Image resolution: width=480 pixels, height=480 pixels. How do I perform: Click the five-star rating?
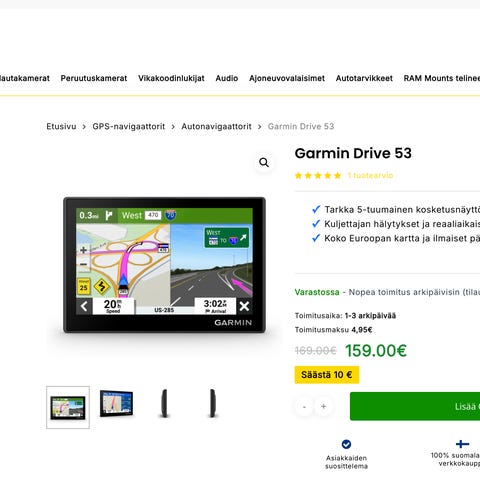(x=318, y=175)
